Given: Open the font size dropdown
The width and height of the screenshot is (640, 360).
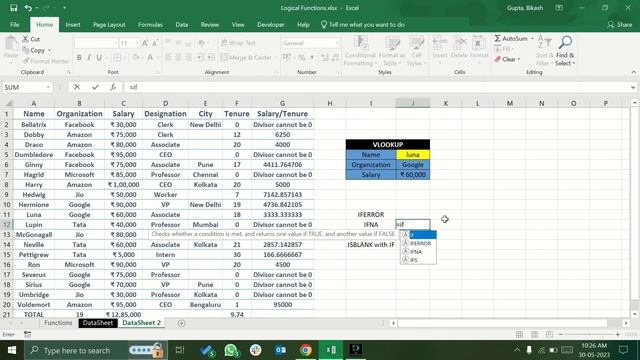Looking at the screenshot, I should (x=137, y=43).
